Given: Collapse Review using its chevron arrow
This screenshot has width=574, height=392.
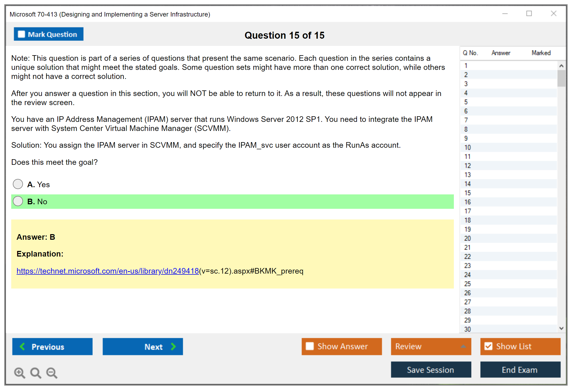Looking at the screenshot, I should [463, 346].
